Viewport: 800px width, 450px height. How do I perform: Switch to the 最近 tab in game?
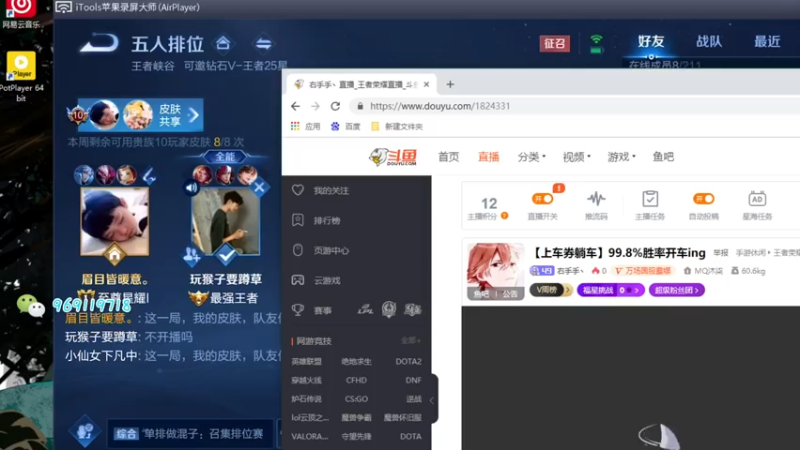[767, 42]
